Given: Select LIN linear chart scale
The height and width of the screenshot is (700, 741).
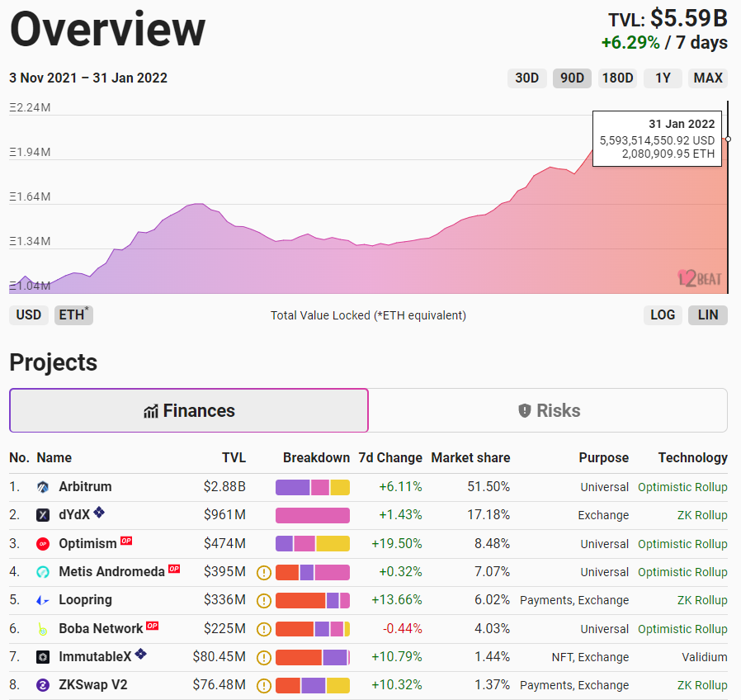Looking at the screenshot, I should point(707,315).
